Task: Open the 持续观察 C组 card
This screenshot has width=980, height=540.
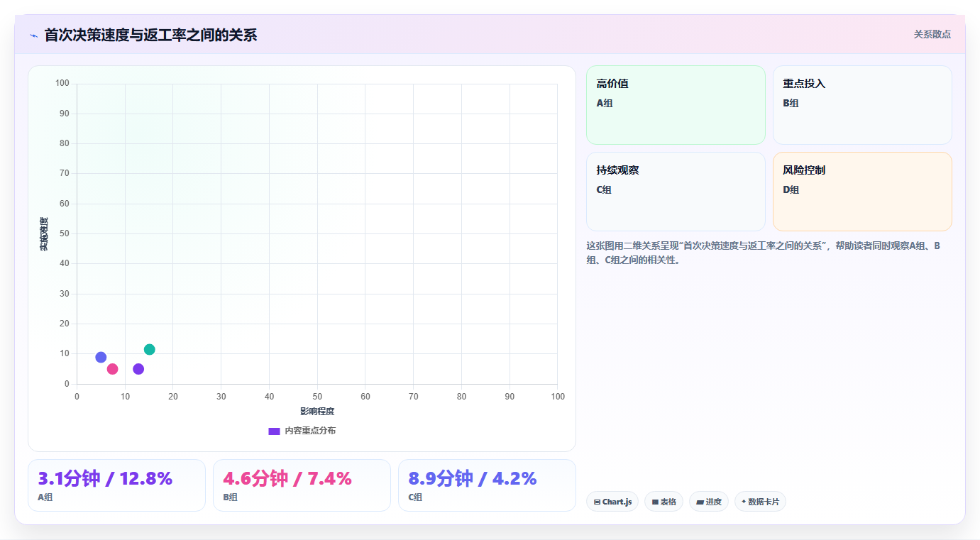Action: point(676,192)
